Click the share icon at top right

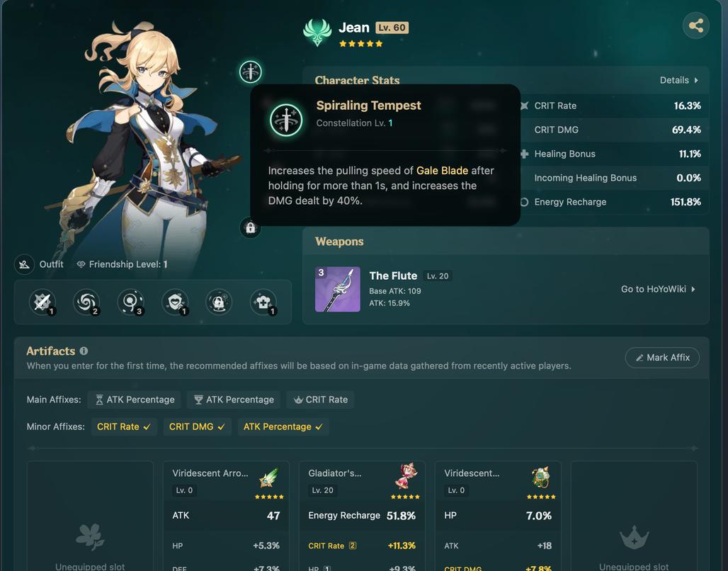point(695,25)
